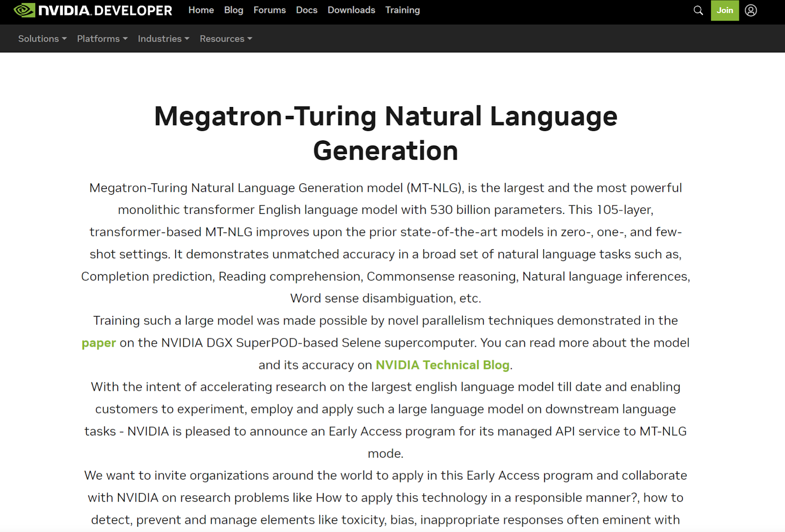785x532 pixels.
Task: Open the Resources dropdown menu
Action: pyautogui.click(x=226, y=39)
